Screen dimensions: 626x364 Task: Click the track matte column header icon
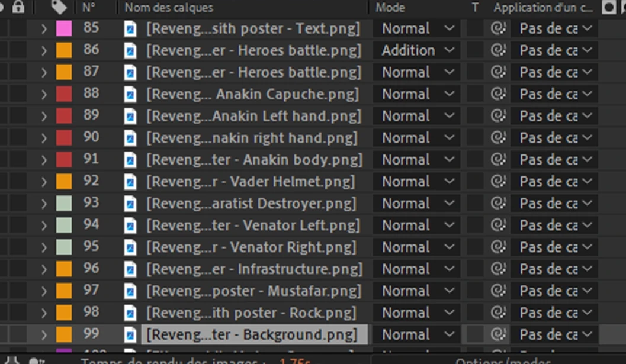[608, 7]
